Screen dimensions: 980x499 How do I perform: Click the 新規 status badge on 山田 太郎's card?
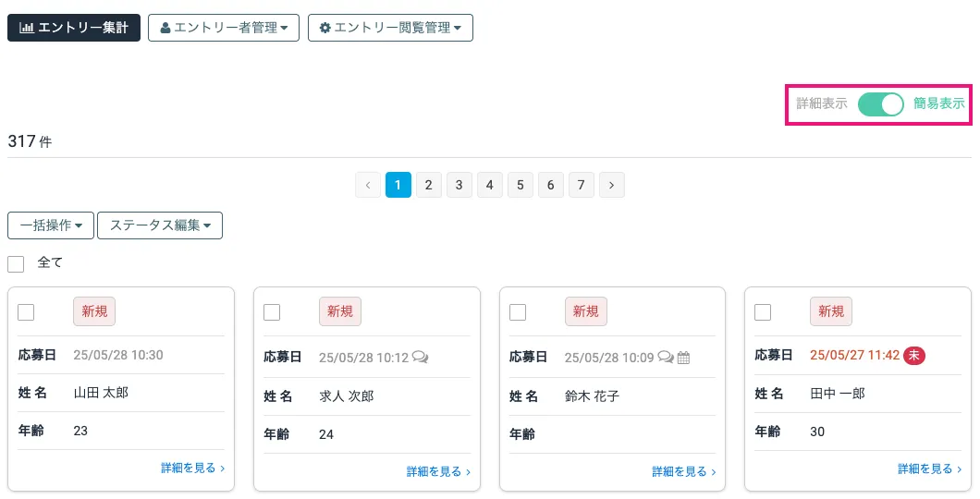coord(94,311)
